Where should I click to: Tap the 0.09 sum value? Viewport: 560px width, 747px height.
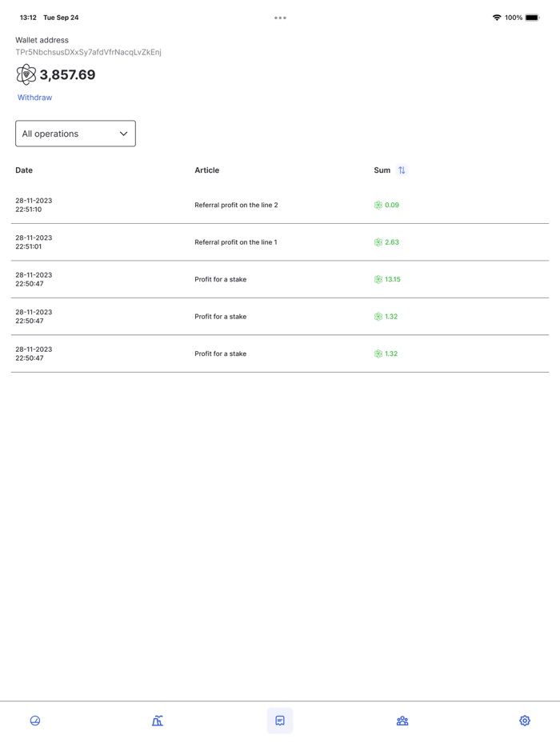coord(392,205)
